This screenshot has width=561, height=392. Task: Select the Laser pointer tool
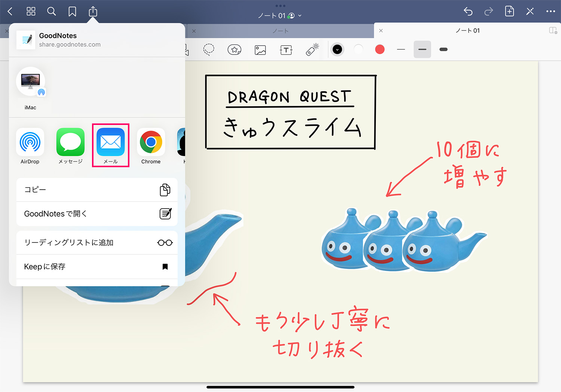[x=312, y=50]
